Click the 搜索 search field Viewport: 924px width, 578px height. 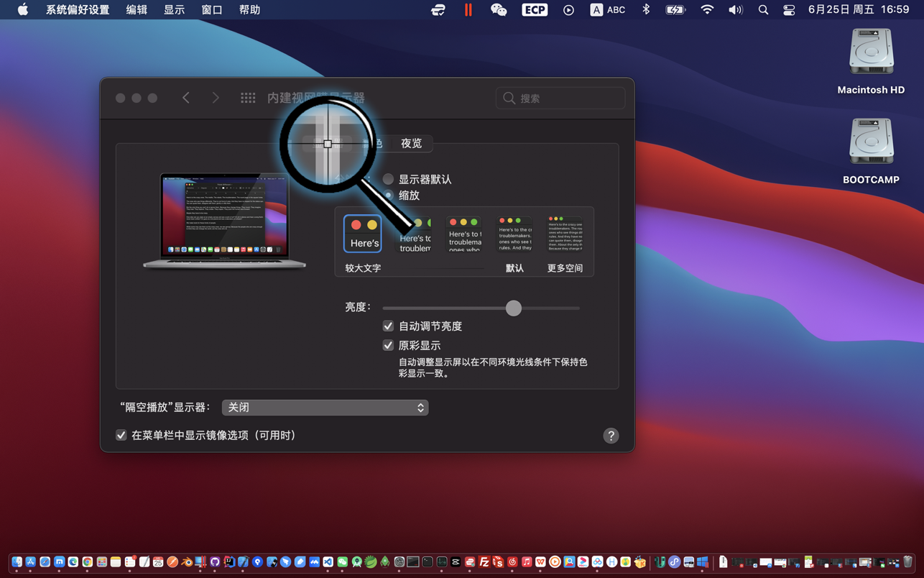click(x=560, y=98)
